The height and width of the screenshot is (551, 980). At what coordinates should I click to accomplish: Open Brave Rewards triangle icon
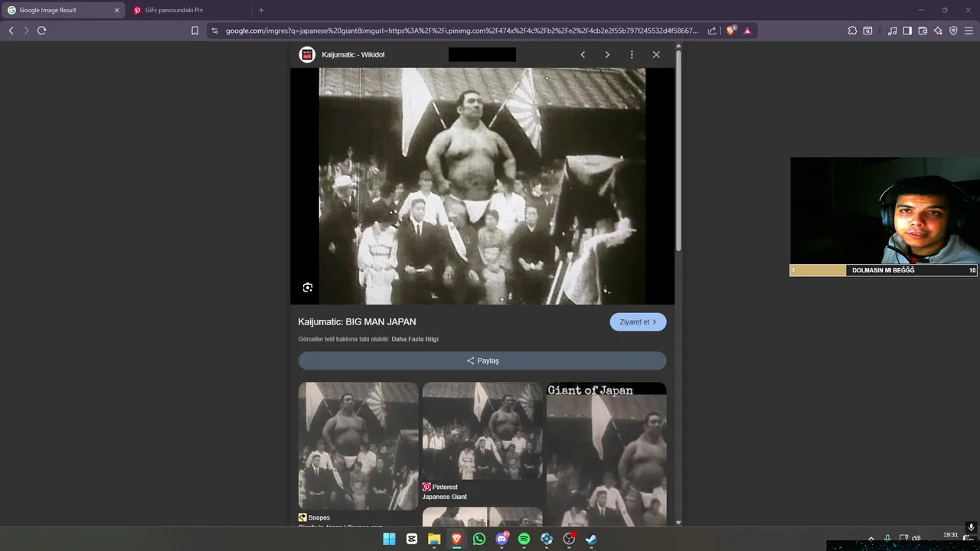(747, 31)
